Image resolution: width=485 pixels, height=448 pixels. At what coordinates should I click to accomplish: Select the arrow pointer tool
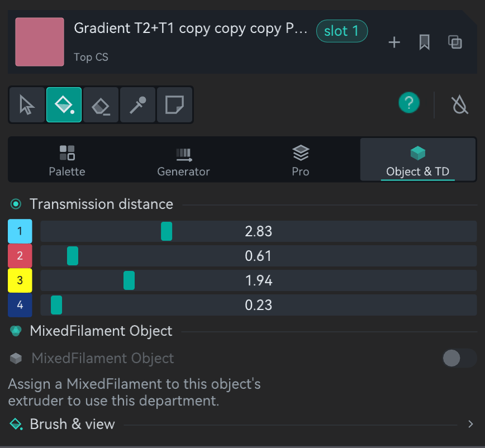click(x=27, y=105)
